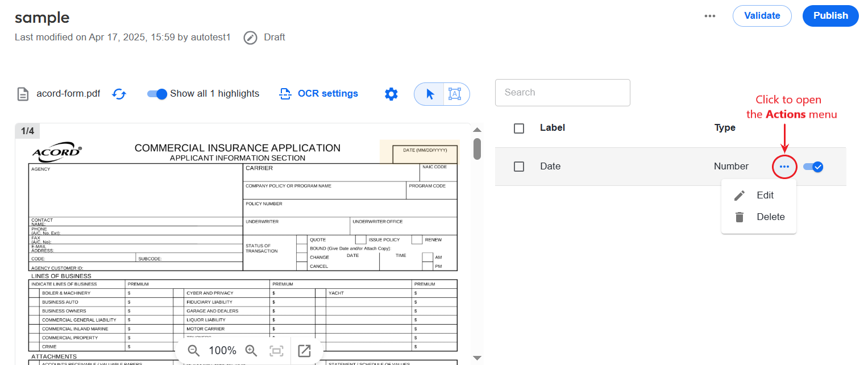
Task: Click the document preview scrollbar thumb
Action: coord(477,148)
